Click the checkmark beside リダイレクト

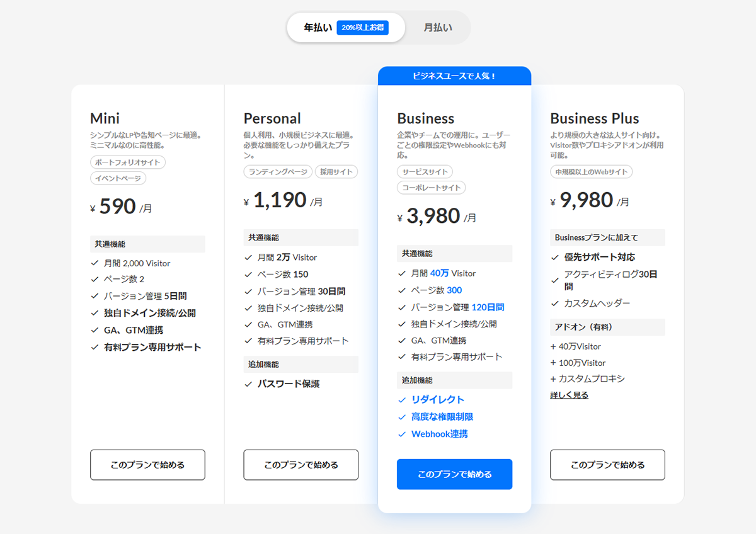(x=401, y=399)
